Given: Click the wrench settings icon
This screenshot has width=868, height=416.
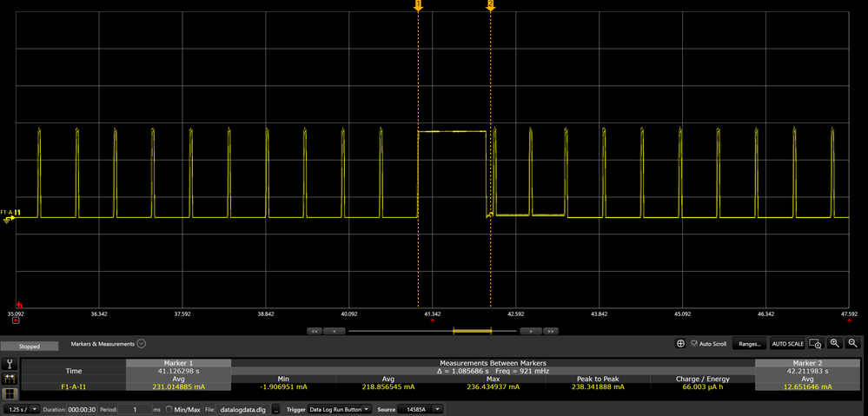Looking at the screenshot, I should 11,365.
